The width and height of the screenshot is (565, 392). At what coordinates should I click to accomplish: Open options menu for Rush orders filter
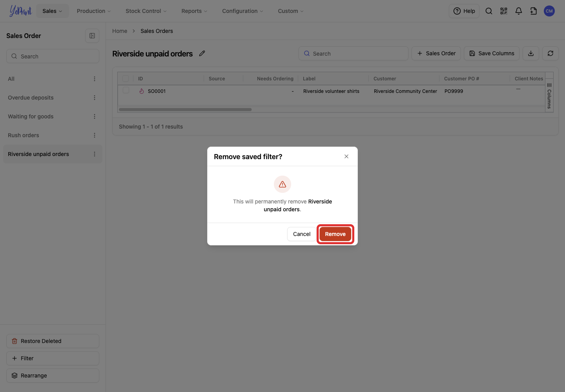click(x=95, y=135)
